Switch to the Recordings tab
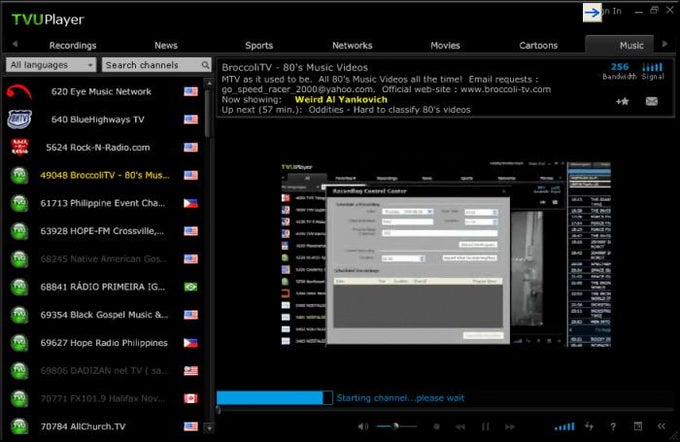 click(x=72, y=46)
